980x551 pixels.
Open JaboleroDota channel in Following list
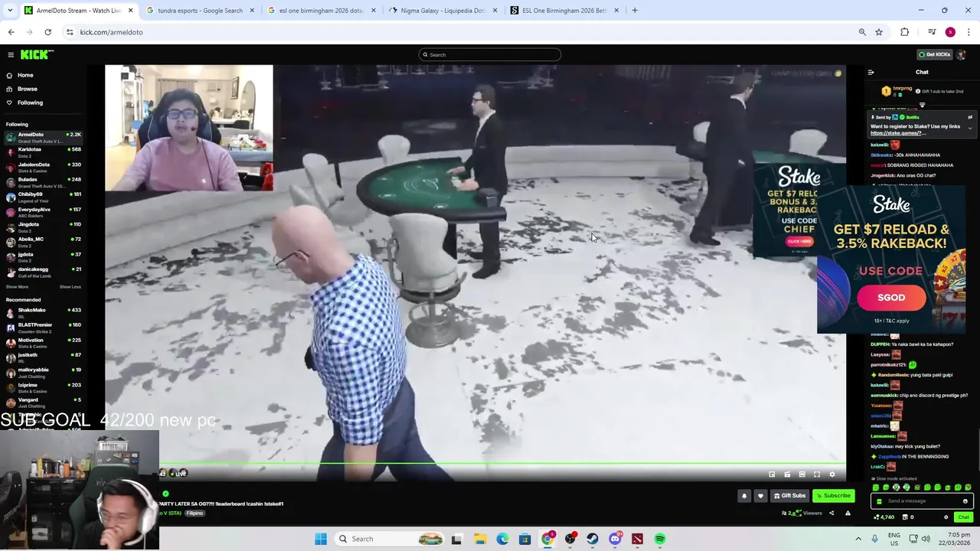click(42, 167)
